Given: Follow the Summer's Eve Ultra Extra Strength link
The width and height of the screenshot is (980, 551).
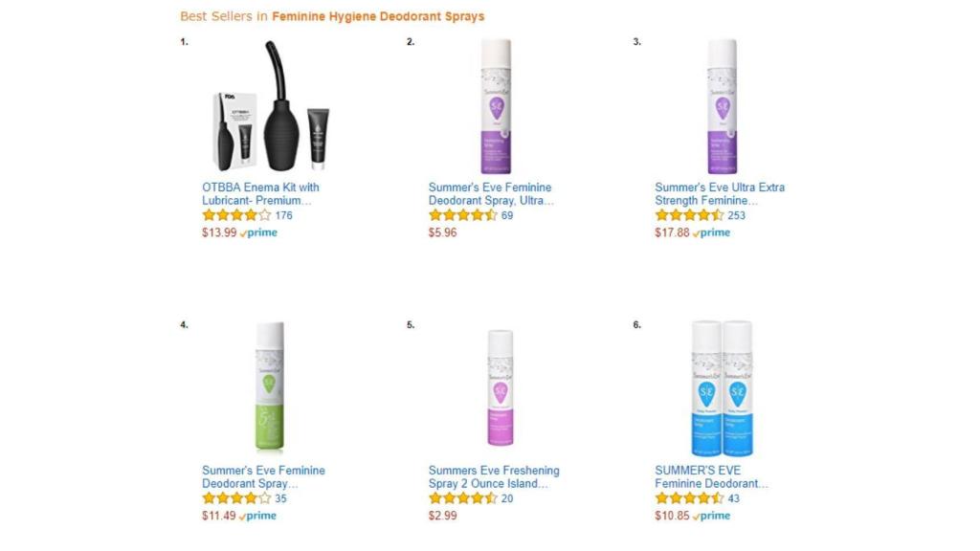Looking at the screenshot, I should 720,193.
